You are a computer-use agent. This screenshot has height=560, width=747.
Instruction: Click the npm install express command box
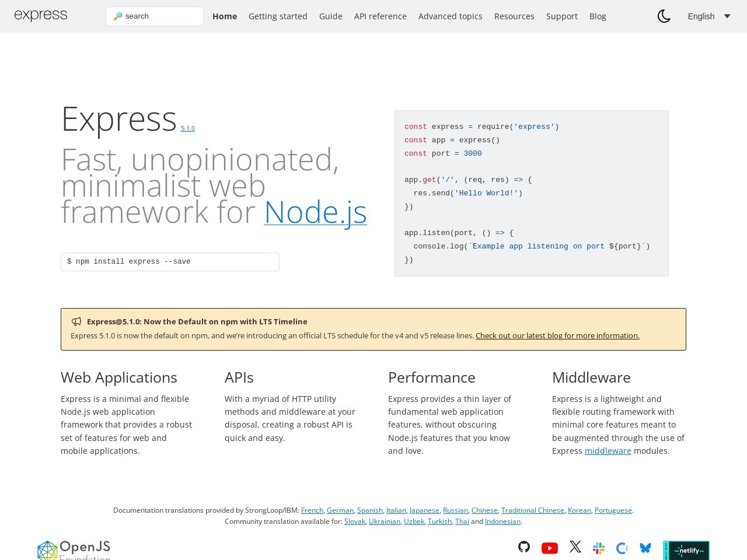pyautogui.click(x=170, y=262)
